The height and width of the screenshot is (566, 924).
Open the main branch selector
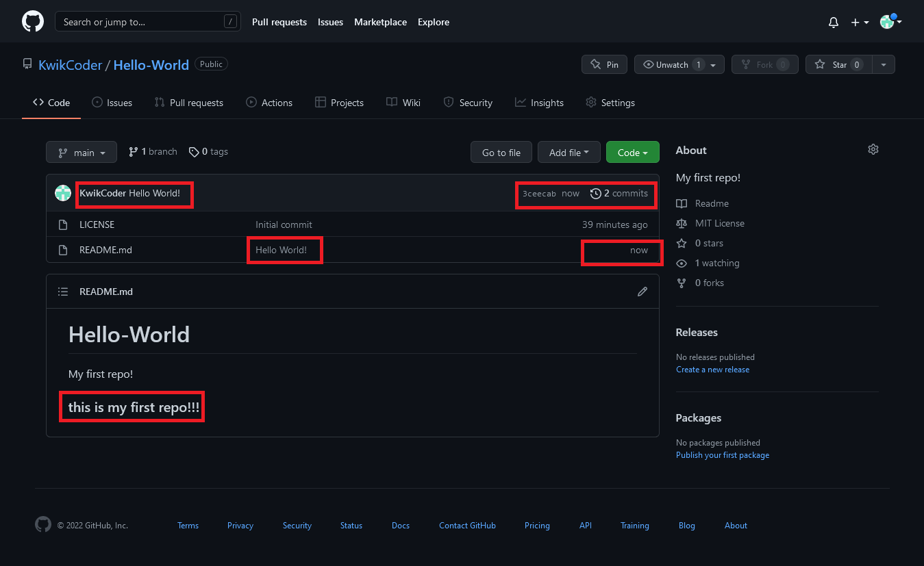click(82, 152)
